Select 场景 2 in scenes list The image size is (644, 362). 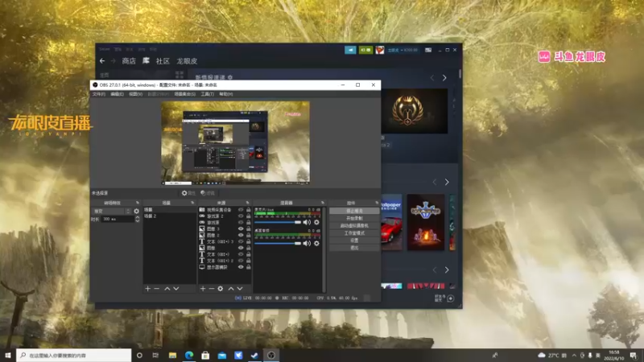(x=169, y=216)
